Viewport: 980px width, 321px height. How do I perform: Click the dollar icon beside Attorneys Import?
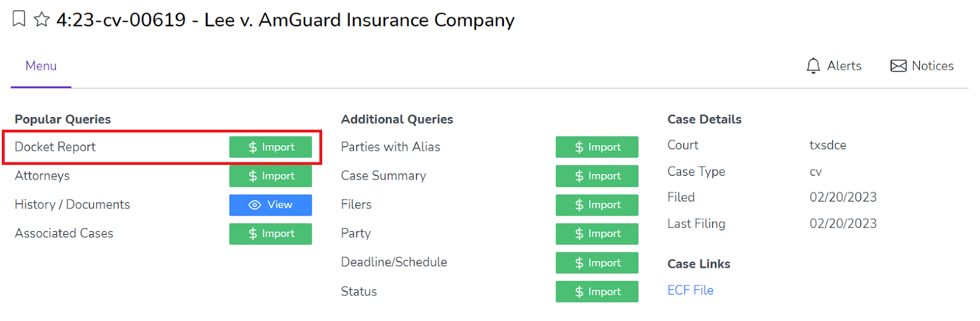pos(252,176)
